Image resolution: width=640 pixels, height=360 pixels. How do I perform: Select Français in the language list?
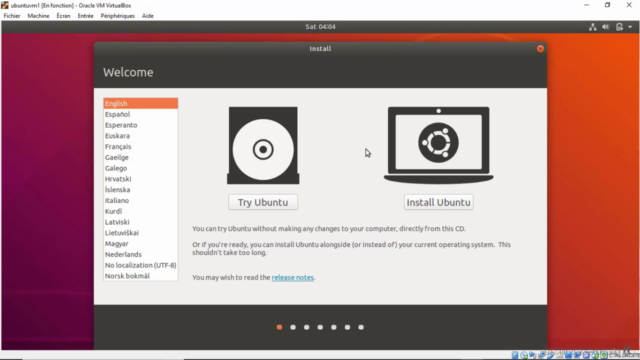click(x=140, y=147)
